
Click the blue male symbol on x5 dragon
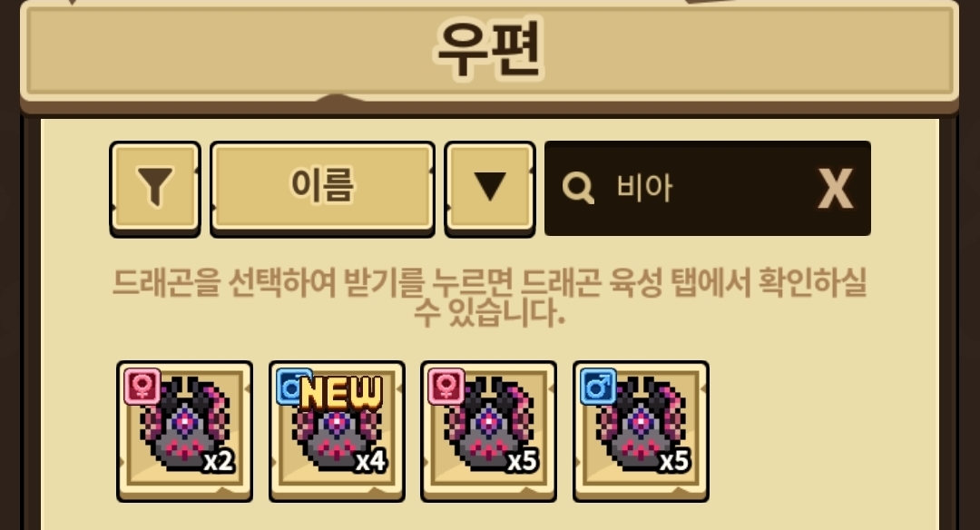tap(599, 387)
